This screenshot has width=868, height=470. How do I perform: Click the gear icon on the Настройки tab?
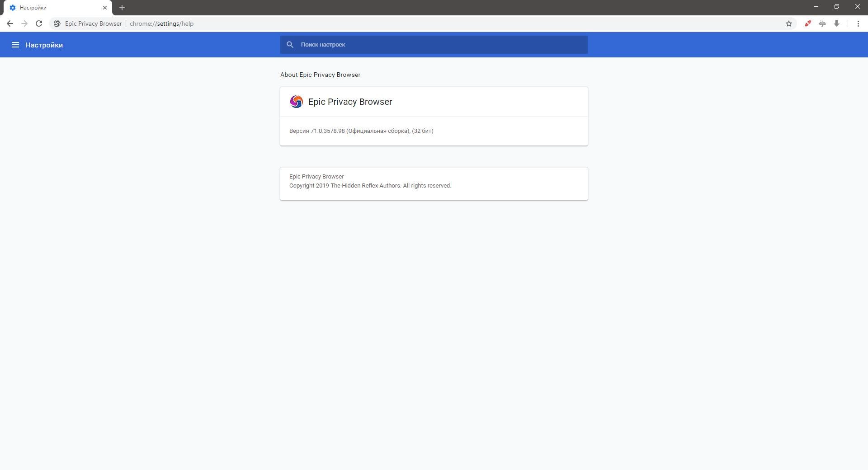pos(13,8)
